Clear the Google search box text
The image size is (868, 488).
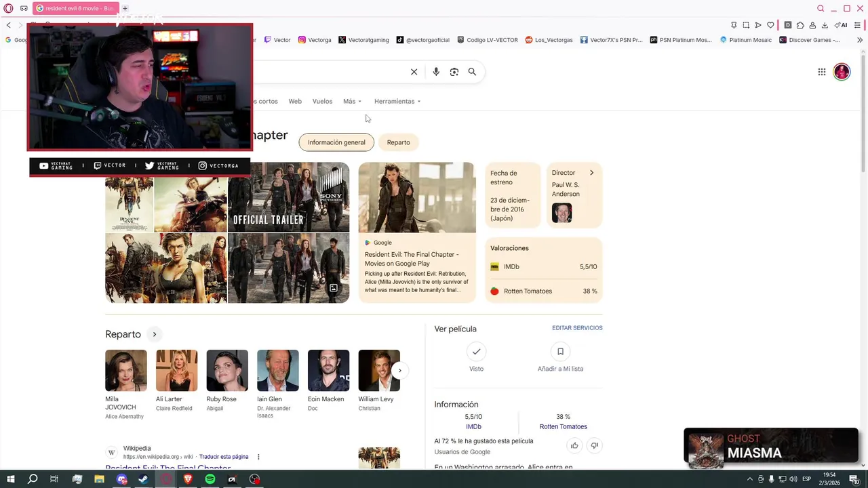[x=414, y=72]
